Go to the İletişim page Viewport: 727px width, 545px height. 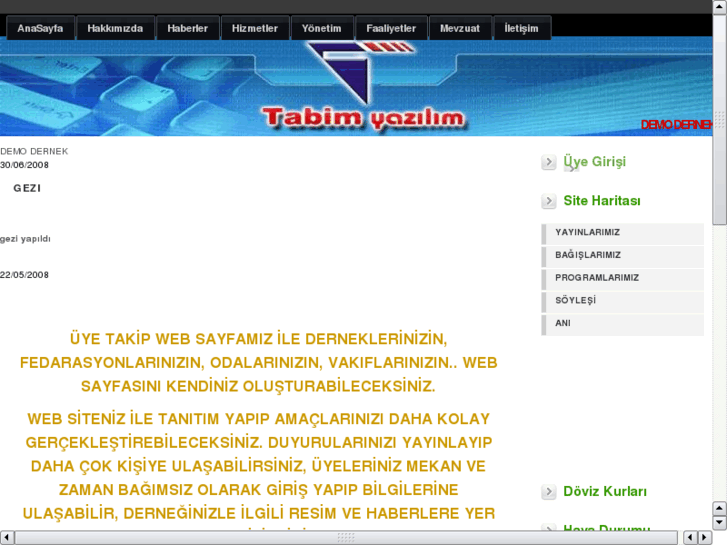click(x=522, y=28)
